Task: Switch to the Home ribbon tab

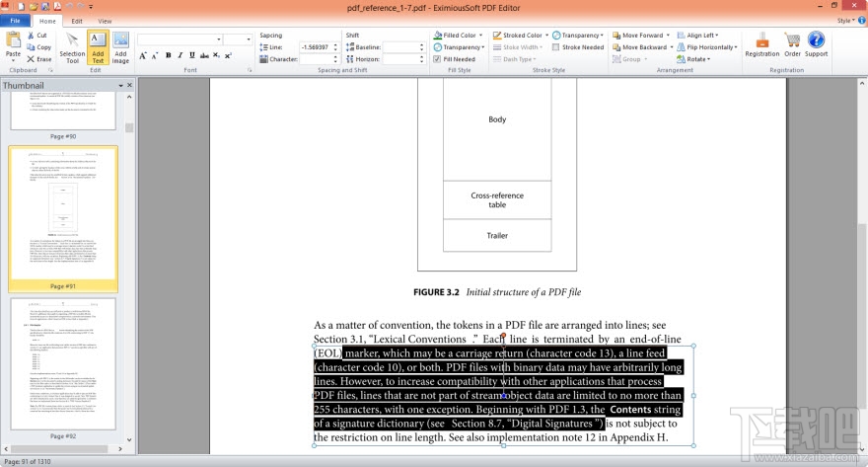Action: click(x=47, y=21)
